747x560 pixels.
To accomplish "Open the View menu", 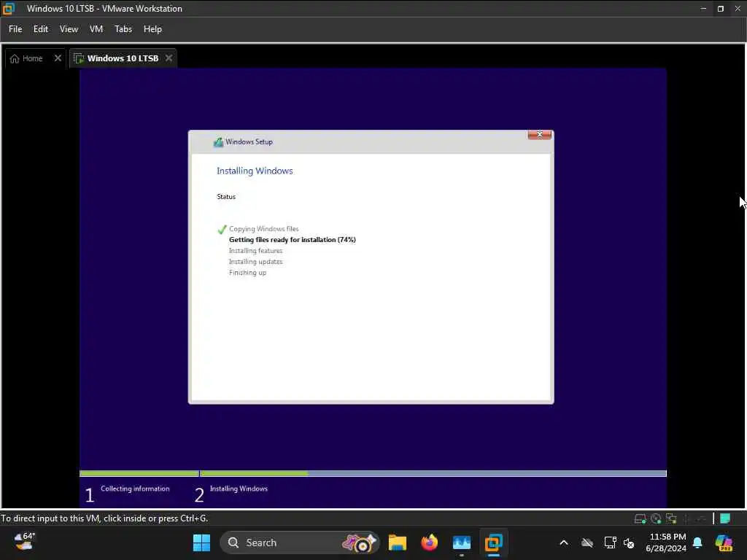I will tap(69, 29).
